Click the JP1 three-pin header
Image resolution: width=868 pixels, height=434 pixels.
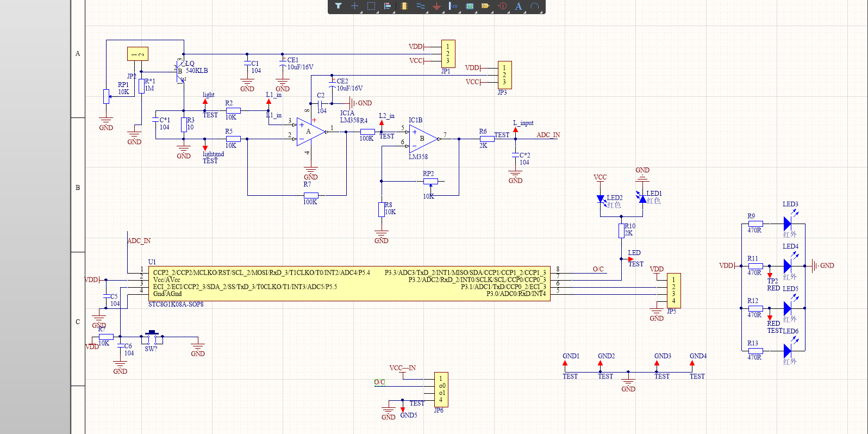click(448, 54)
